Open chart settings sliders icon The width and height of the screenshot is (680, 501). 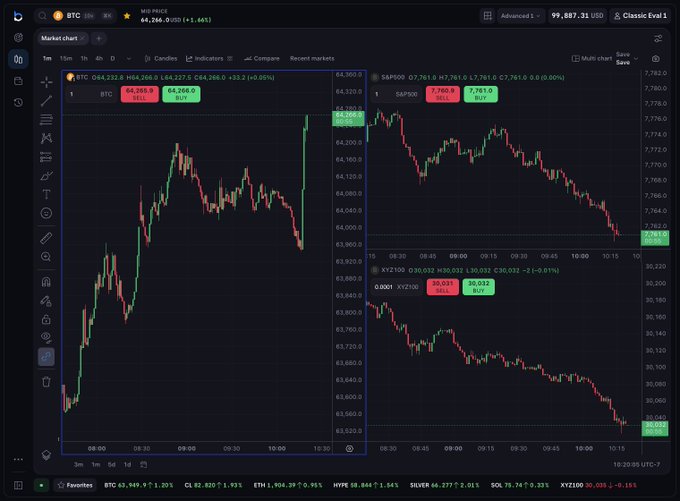(658, 39)
